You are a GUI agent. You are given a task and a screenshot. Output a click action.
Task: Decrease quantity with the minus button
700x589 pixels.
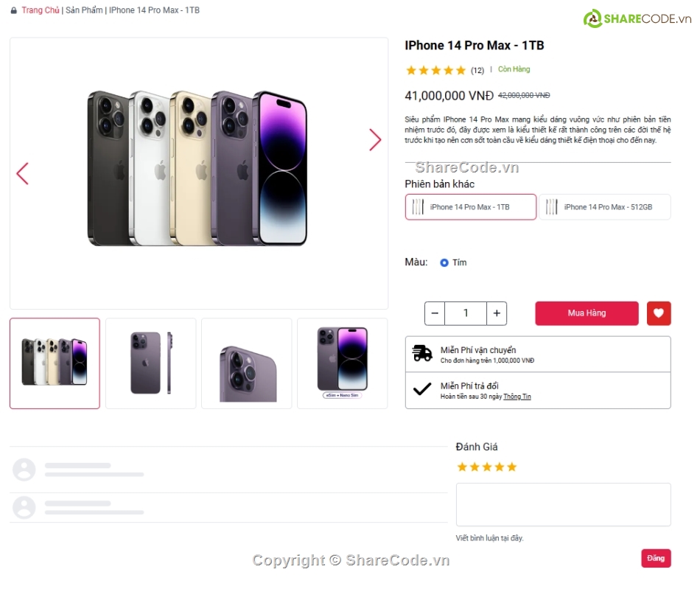click(435, 313)
